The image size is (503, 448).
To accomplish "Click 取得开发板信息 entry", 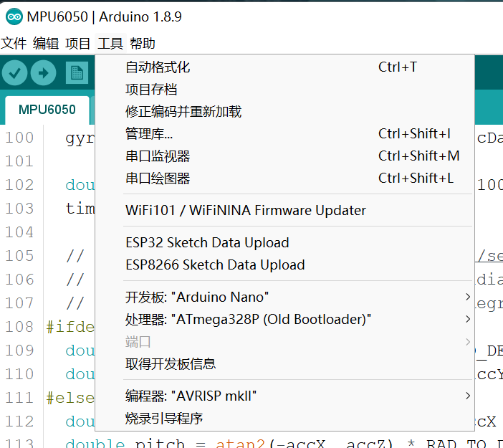I will (x=284, y=364).
